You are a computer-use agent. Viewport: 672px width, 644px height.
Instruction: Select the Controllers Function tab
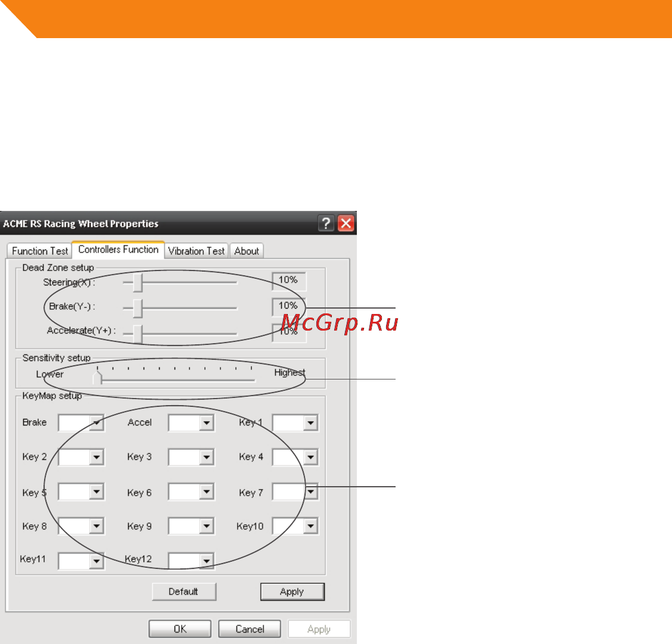119,250
